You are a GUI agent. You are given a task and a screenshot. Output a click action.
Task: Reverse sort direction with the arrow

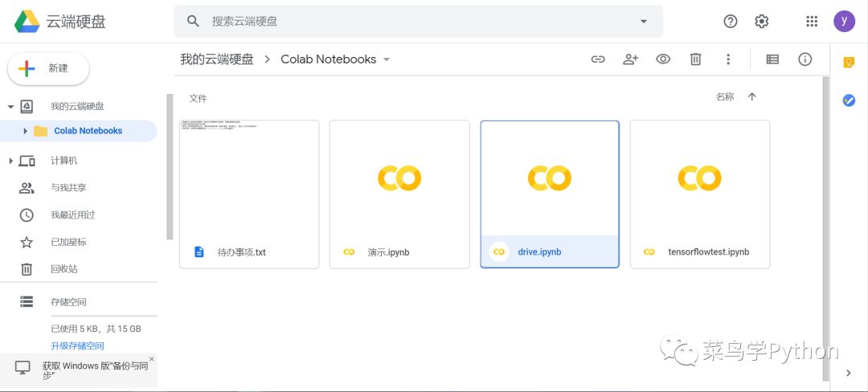pyautogui.click(x=752, y=97)
